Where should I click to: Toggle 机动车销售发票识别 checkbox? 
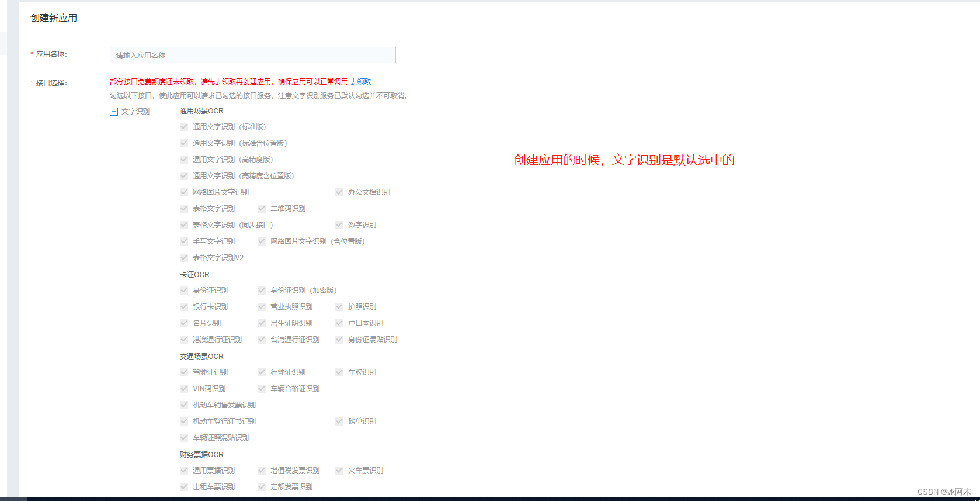pos(184,405)
